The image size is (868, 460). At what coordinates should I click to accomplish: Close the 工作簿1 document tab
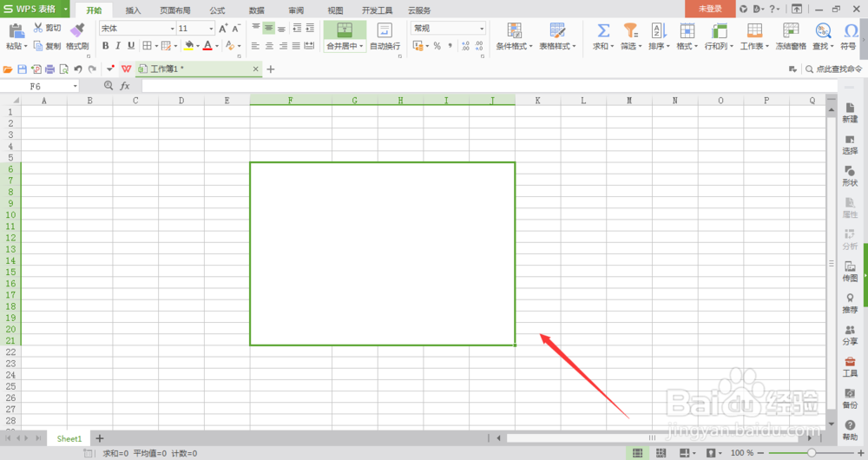pos(255,69)
